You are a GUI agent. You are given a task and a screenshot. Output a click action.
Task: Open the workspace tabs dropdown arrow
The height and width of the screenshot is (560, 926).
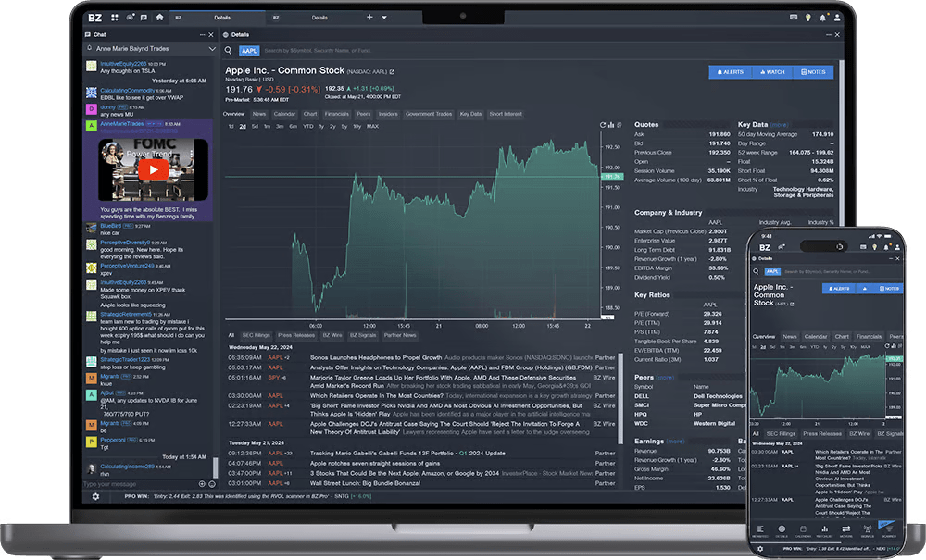point(384,18)
